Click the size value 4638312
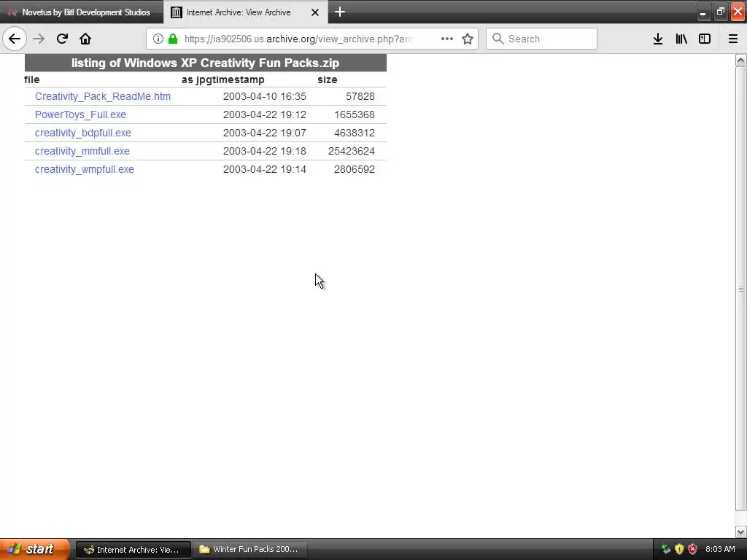The width and height of the screenshot is (747, 560). pyautogui.click(x=355, y=133)
